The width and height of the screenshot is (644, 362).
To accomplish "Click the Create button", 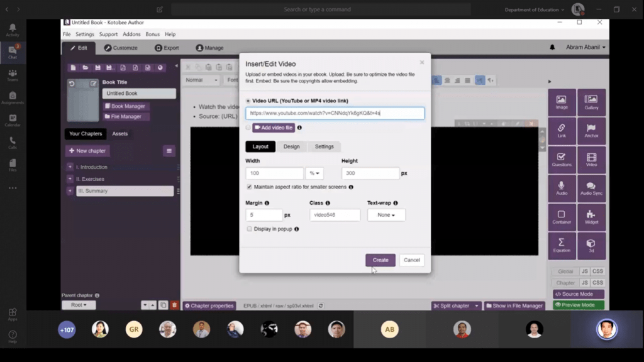I will tap(380, 260).
